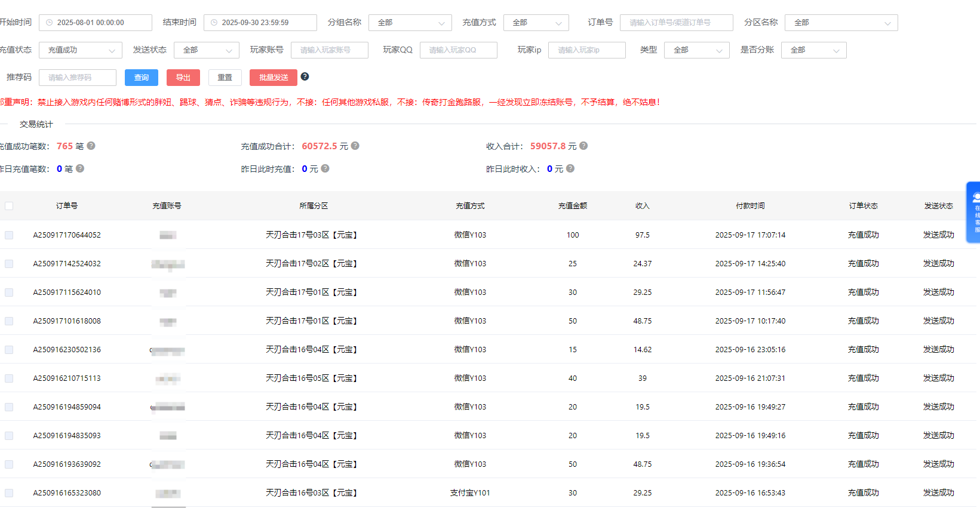The image size is (980, 508).
Task: Expand the 分区名称 dropdown
Action: coord(841,23)
